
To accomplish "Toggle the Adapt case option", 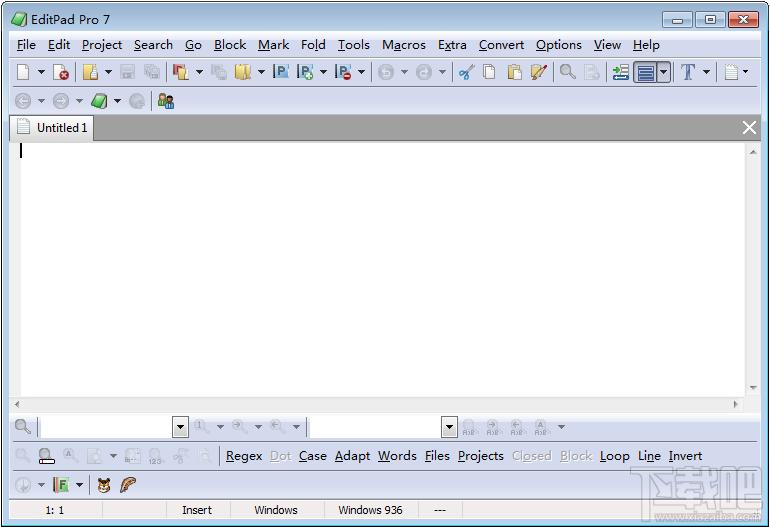I will click(353, 456).
